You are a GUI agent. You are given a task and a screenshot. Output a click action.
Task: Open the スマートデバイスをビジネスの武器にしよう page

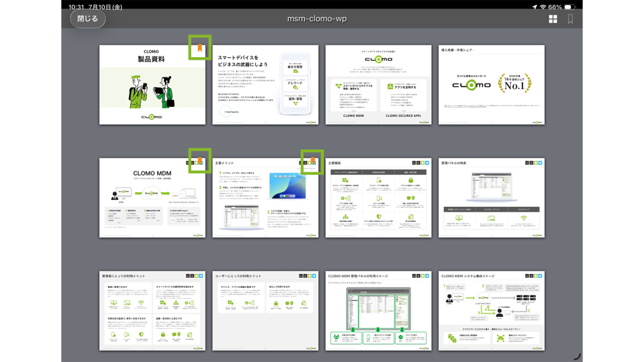tap(265, 85)
